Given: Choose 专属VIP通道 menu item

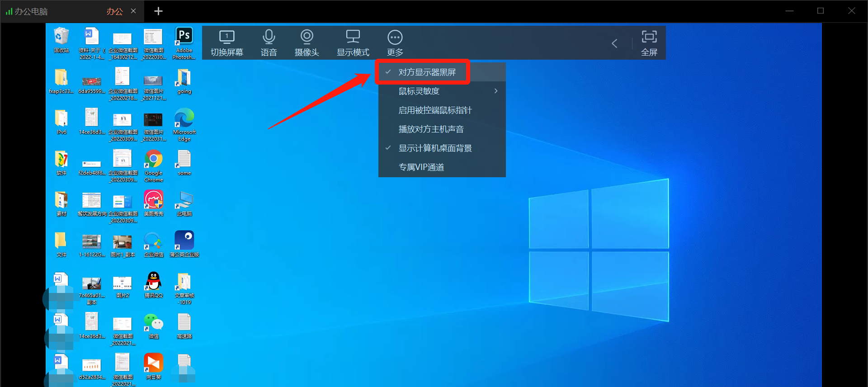Looking at the screenshot, I should click(x=421, y=167).
